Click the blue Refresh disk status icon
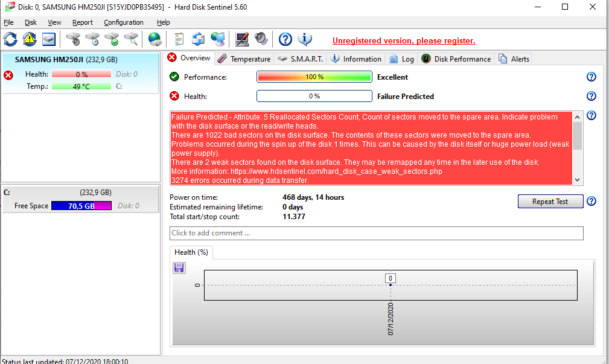 click(x=10, y=39)
